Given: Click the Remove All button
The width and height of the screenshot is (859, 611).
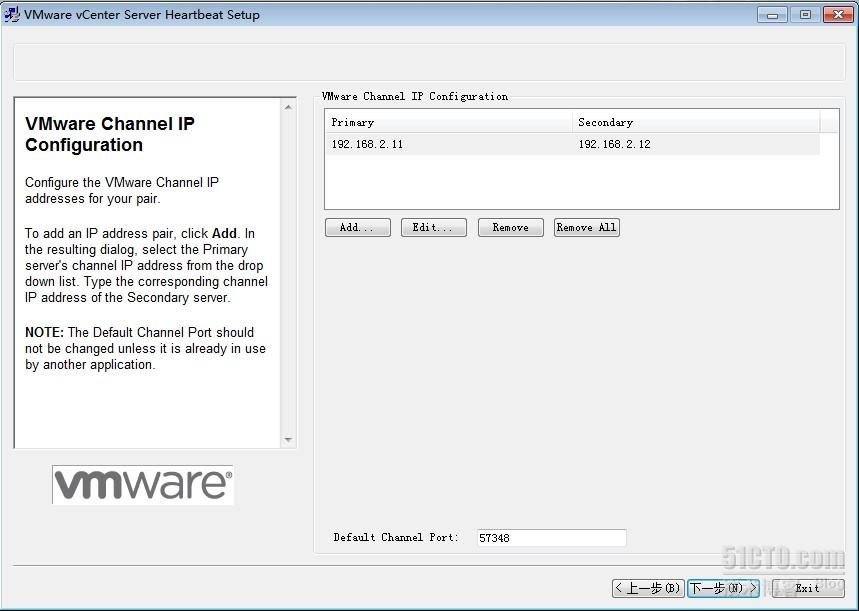Looking at the screenshot, I should [x=587, y=227].
